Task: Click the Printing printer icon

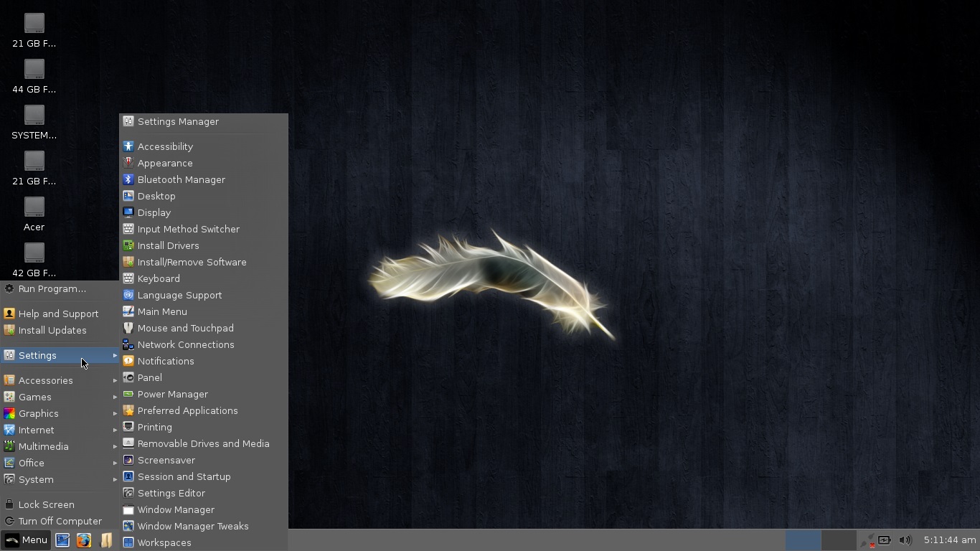Action: pyautogui.click(x=128, y=427)
